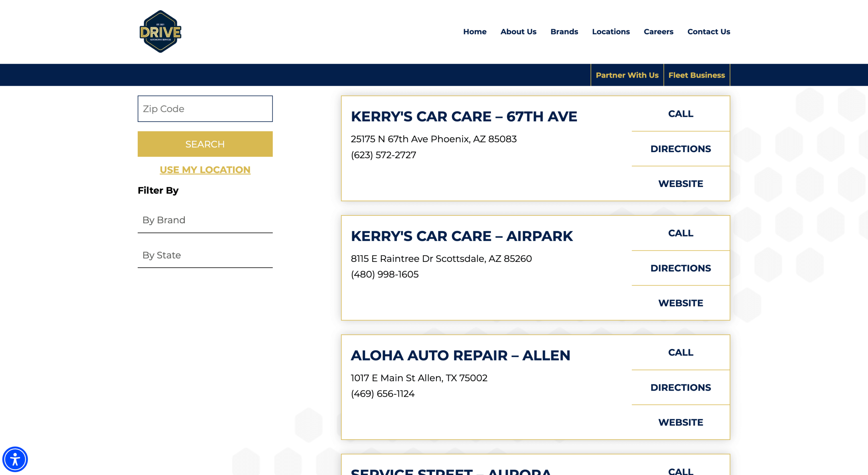
Task: Open Kerry's Car Care – Airpark title
Action: [462, 236]
